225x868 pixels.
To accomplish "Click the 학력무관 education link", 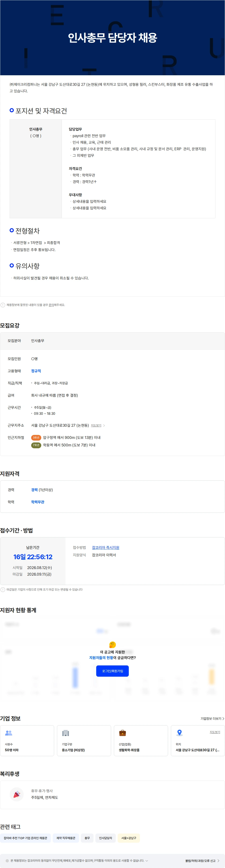I will pos(38,502).
